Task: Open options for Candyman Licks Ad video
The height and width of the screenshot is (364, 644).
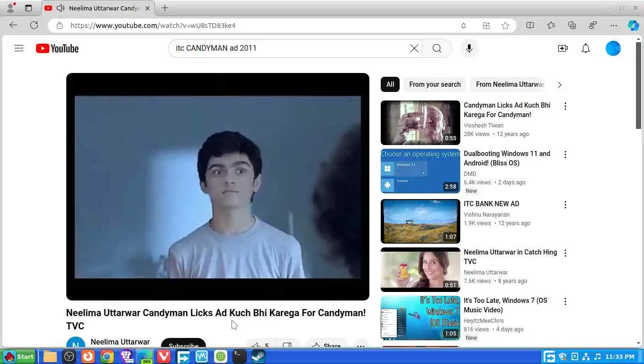Action: pyautogui.click(x=565, y=106)
